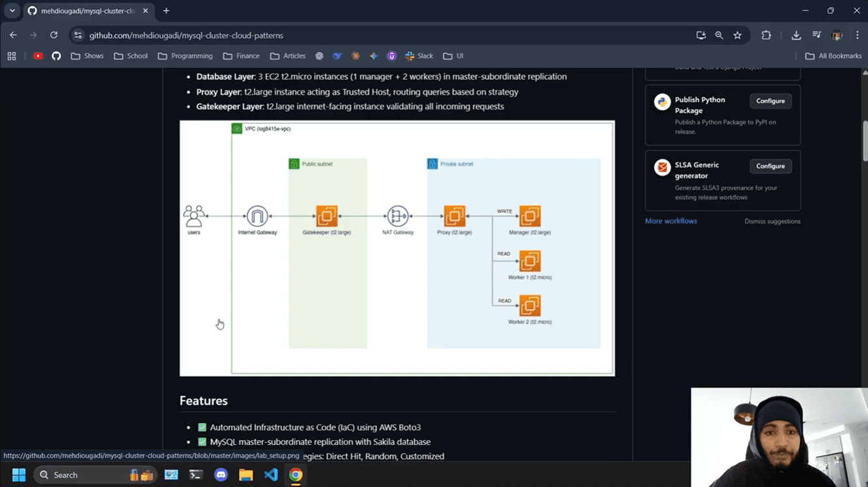Image resolution: width=868 pixels, height=487 pixels.
Task: Configure the SLSA Generic generator workflow
Action: tap(770, 166)
